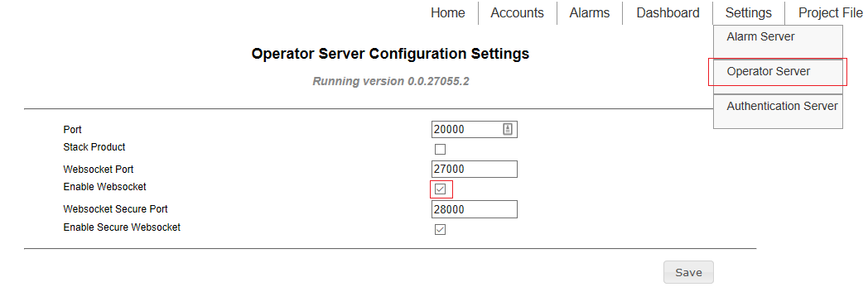Screen dimensions: 868x306
Task: Click the Websocket Port label
Action: 98,169
